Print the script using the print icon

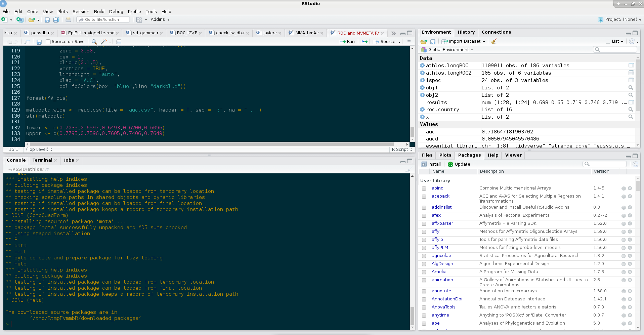[68, 19]
